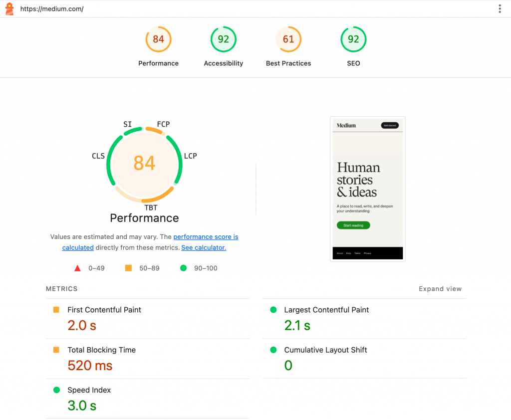Click green circle beside Speed Index
This screenshot has height=420, width=511.
click(57, 390)
